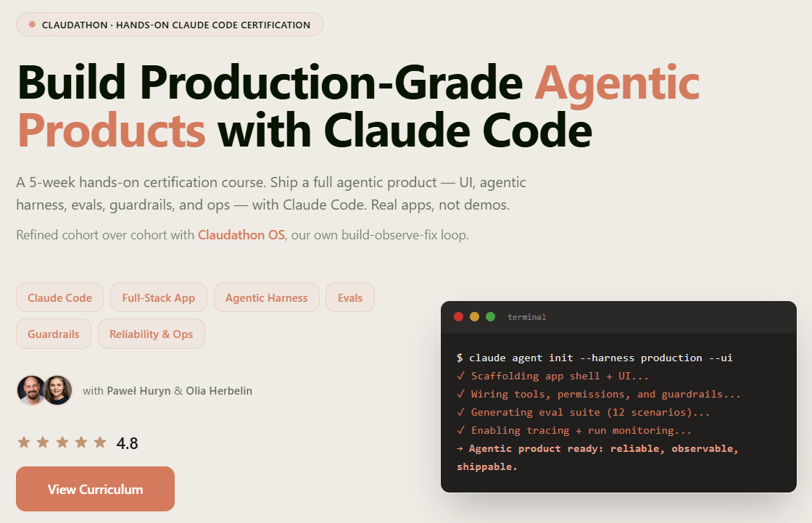This screenshot has height=523, width=812.
Task: Click the Agentic Harness tag
Action: 267,297
